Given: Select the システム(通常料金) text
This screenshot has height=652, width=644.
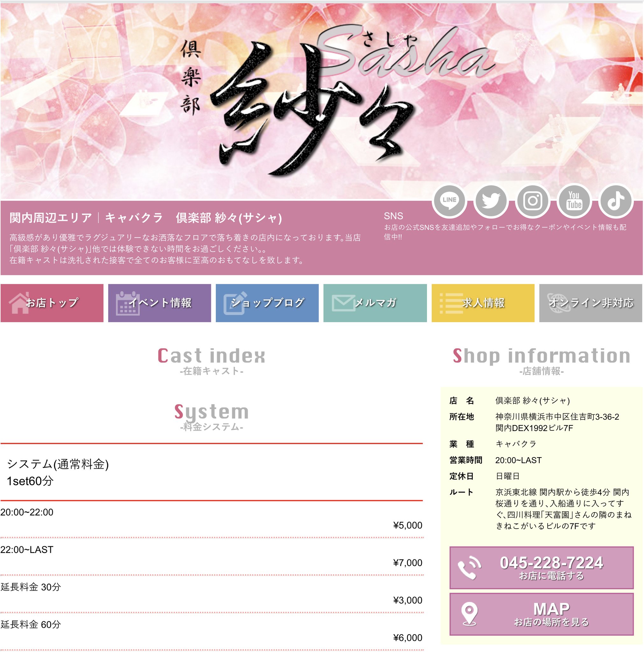Looking at the screenshot, I should pyautogui.click(x=58, y=464).
